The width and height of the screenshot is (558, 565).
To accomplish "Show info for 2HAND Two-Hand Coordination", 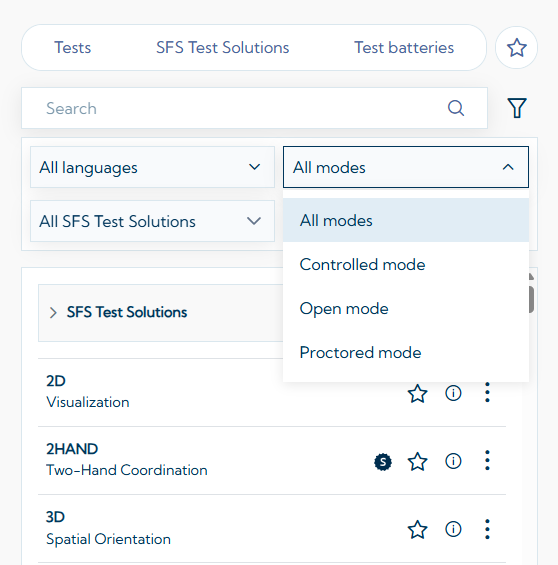I will coord(453,461).
